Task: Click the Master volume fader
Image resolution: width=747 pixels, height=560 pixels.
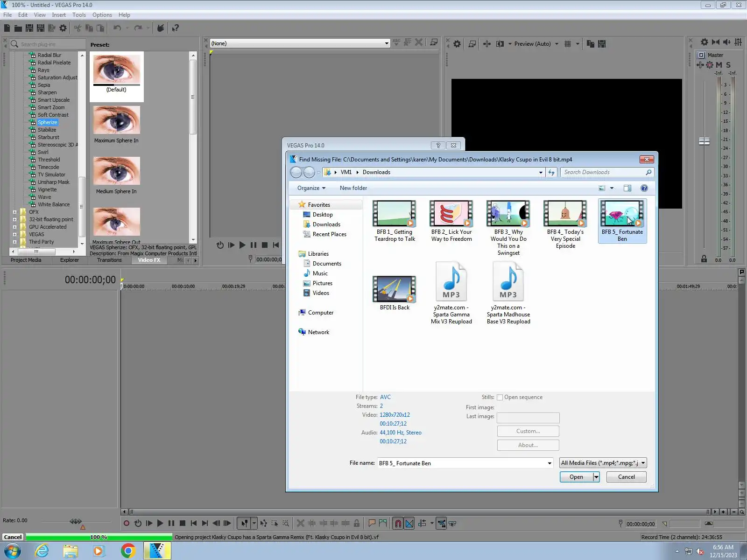Action: (704, 141)
